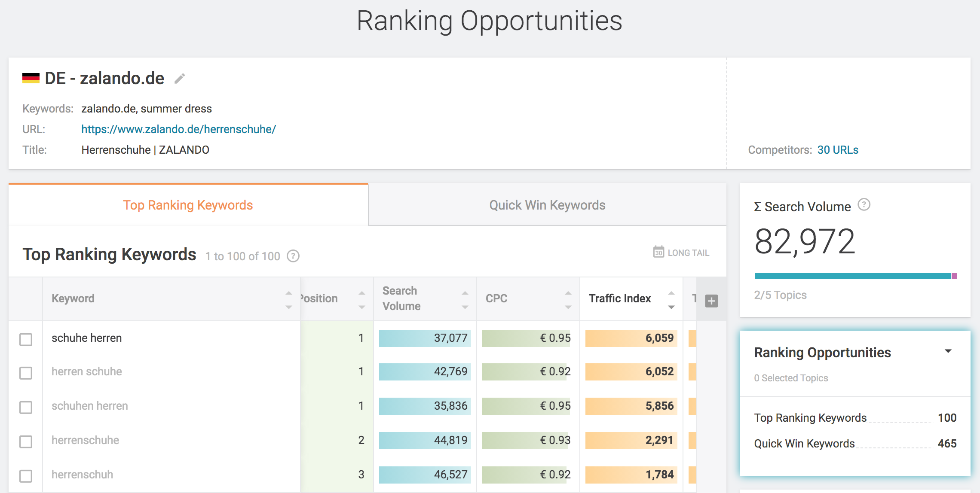
Task: Click Quick Win Keywords 465 in sidebar
Action: coord(855,444)
